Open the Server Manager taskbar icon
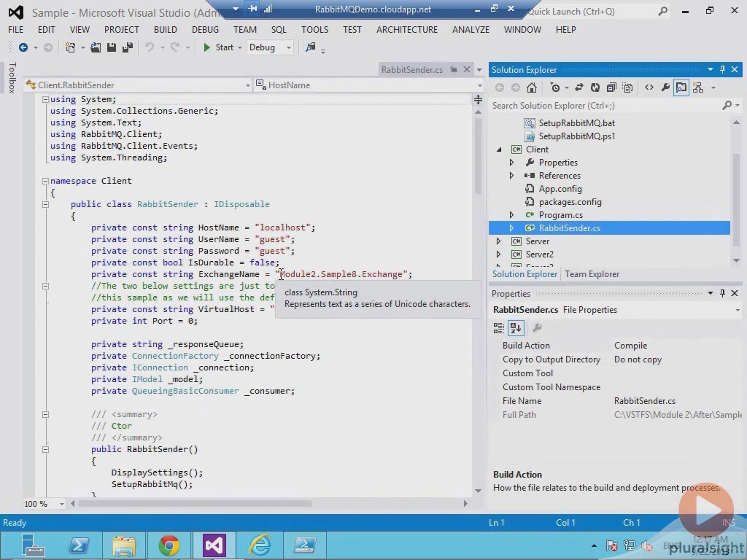Screen dimensions: 747x560 [33, 545]
